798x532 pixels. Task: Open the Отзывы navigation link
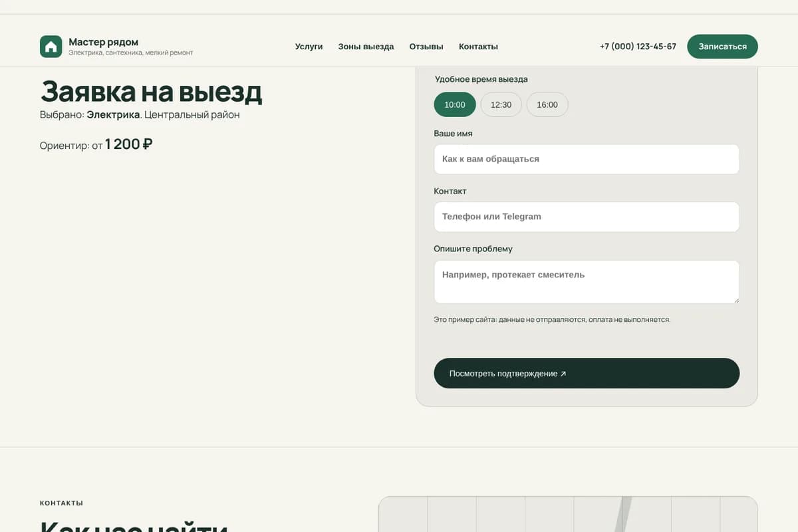tap(426, 47)
